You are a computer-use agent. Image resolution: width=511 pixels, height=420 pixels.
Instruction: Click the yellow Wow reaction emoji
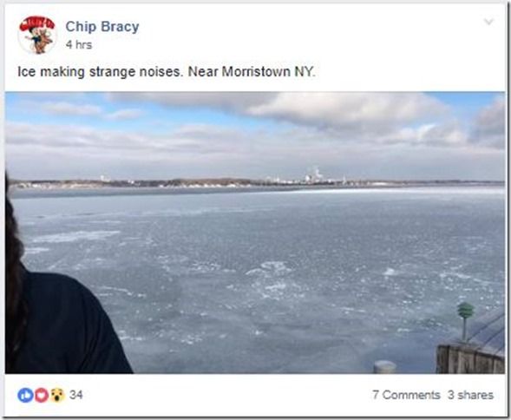click(x=57, y=395)
